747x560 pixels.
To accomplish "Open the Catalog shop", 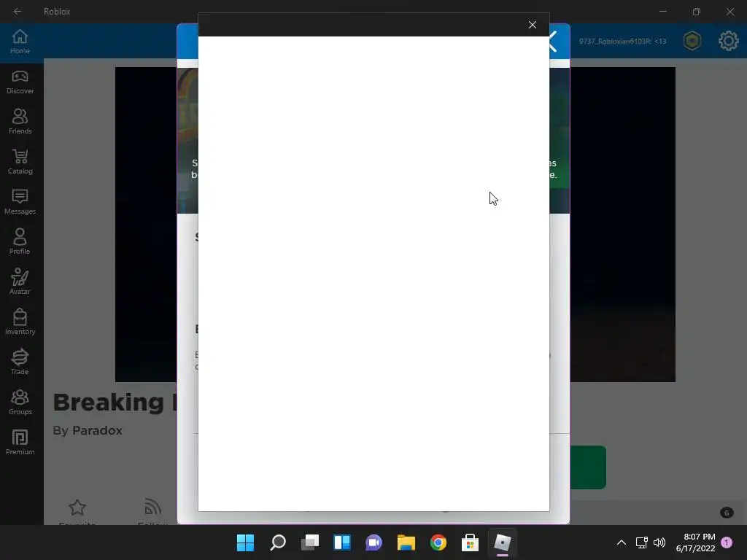I will [x=20, y=162].
